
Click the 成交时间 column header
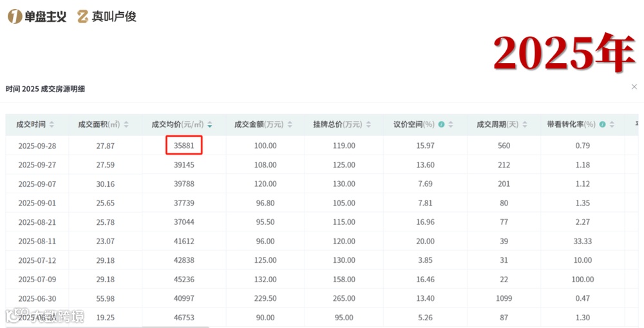pos(37,124)
